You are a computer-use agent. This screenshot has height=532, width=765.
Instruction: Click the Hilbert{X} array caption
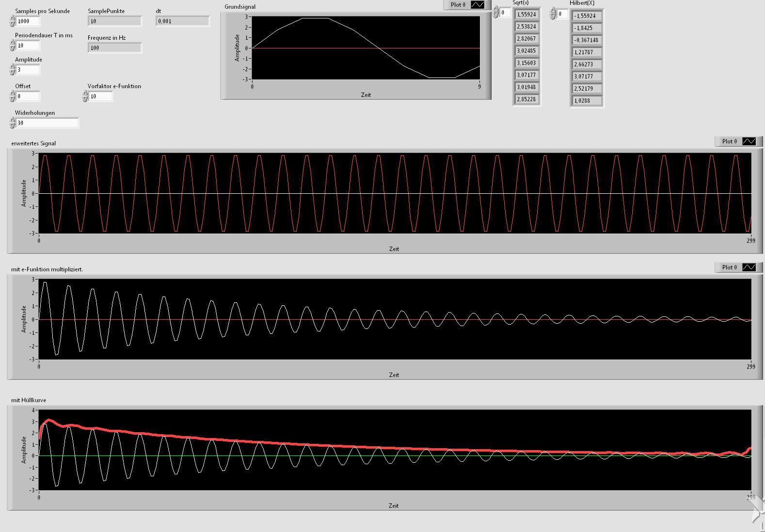point(582,3)
